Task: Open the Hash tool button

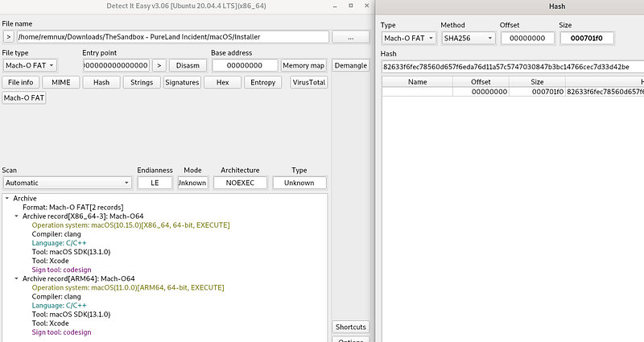Action: (101, 82)
